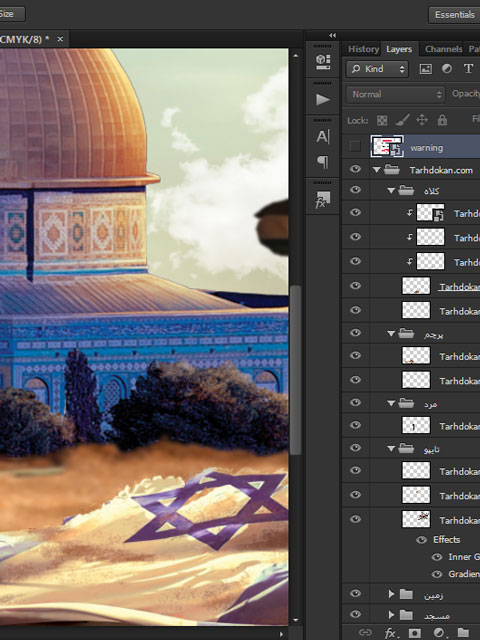Expand the زمین group
Screen dimensions: 480x640
point(391,594)
